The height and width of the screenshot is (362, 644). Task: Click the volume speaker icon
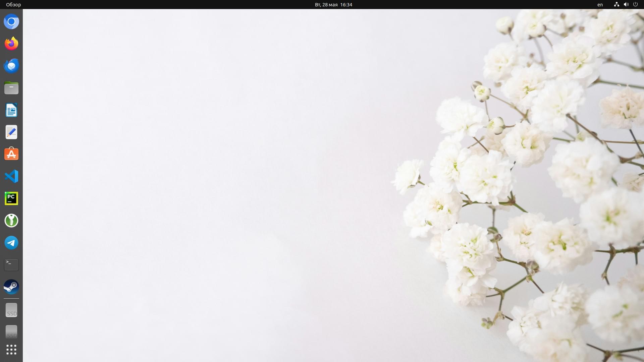click(x=626, y=4)
